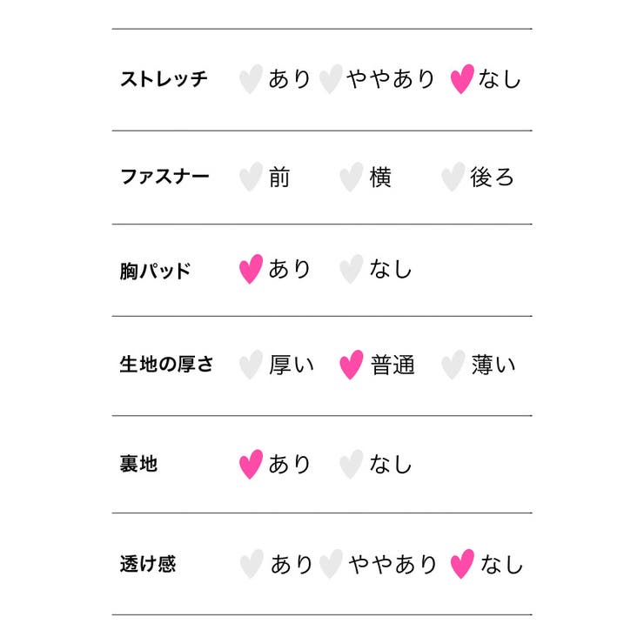Viewport: 644px width, 644px height.
Task: Pick the pink heart for 裏地 あり
Action: [x=251, y=464]
